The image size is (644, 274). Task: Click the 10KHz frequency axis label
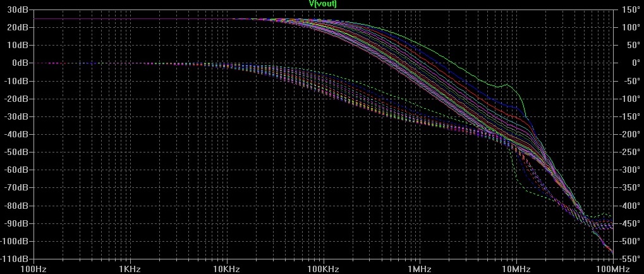[227, 270]
